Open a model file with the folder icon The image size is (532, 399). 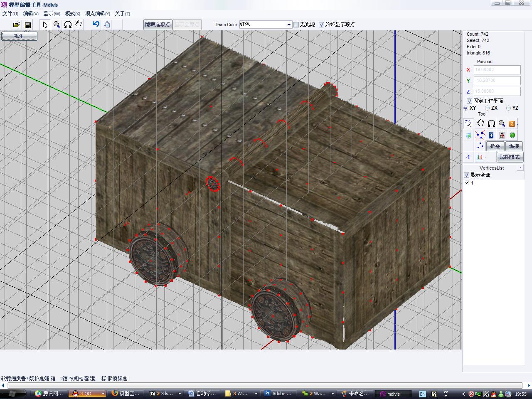click(16, 25)
